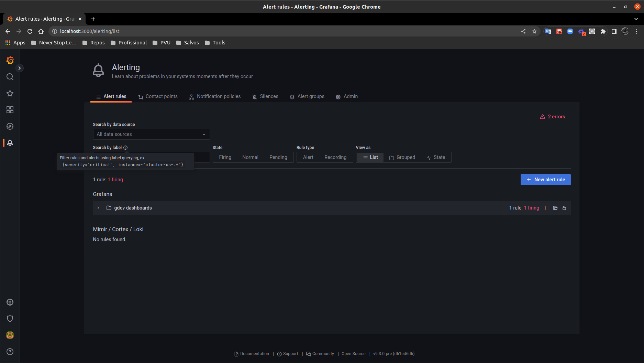Open the 2 errors link at top right

(x=553, y=117)
